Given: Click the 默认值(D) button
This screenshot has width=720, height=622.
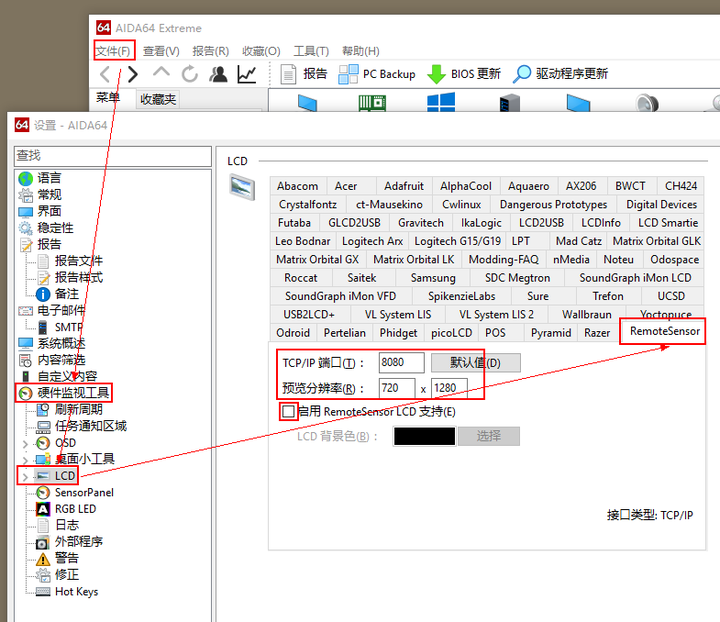Looking at the screenshot, I should (475, 362).
